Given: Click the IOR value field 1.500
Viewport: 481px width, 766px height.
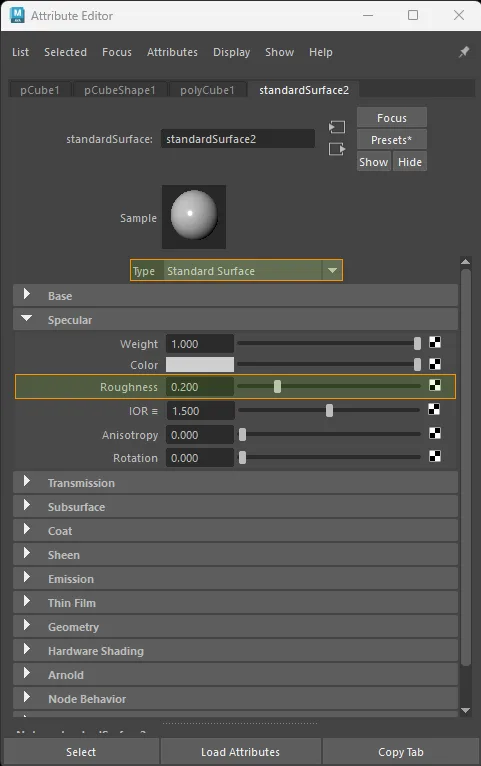Looking at the screenshot, I should [x=200, y=410].
